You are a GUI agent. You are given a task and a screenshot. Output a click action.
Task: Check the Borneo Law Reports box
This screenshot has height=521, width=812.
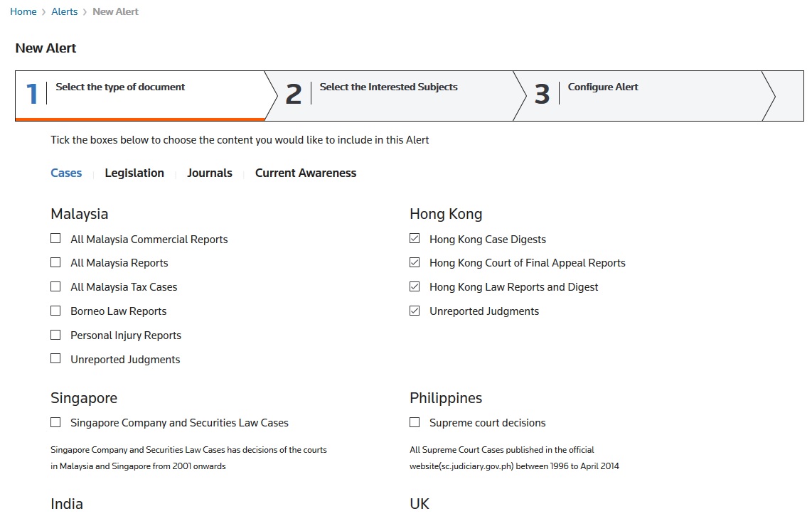55,311
